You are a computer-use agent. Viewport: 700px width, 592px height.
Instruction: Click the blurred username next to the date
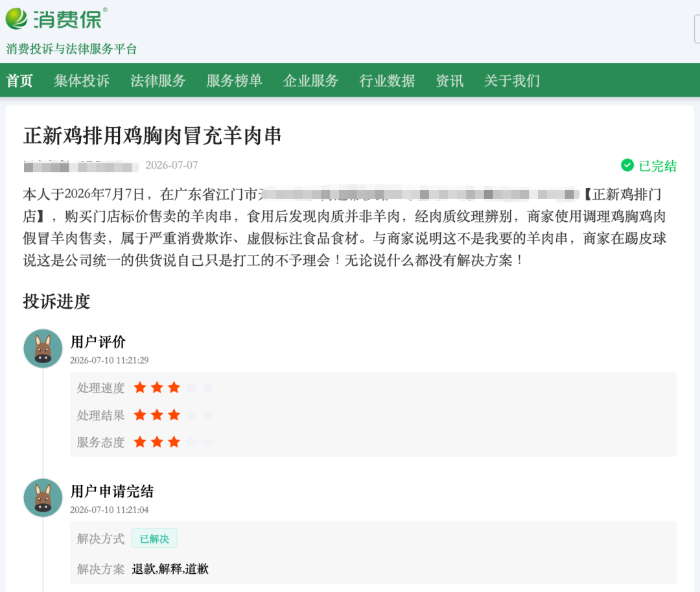coord(81,166)
